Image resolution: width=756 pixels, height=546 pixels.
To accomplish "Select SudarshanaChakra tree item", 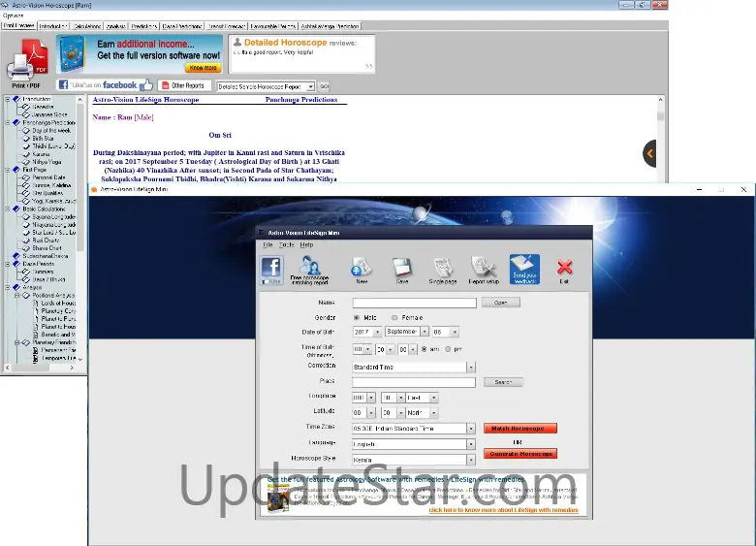I will coord(46,256).
